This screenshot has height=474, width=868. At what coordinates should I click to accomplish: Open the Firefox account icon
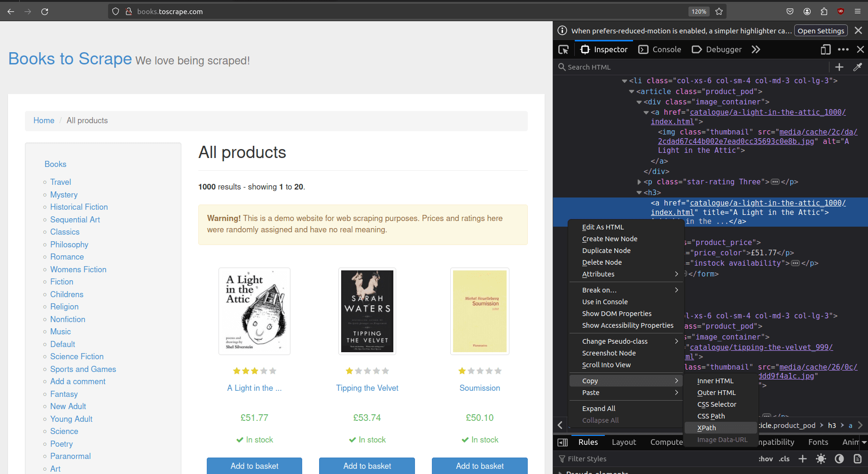tap(807, 11)
